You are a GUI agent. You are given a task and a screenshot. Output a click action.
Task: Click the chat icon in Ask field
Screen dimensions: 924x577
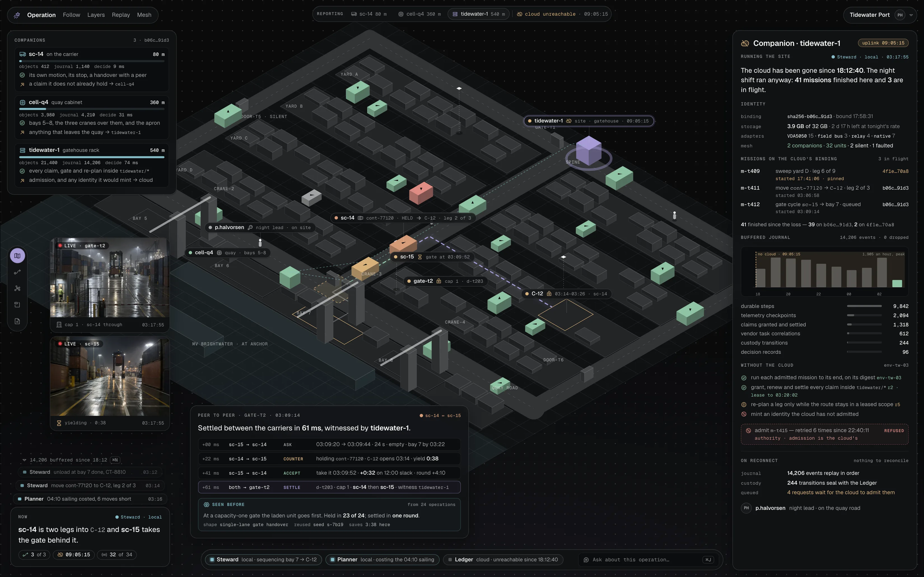pyautogui.click(x=586, y=560)
